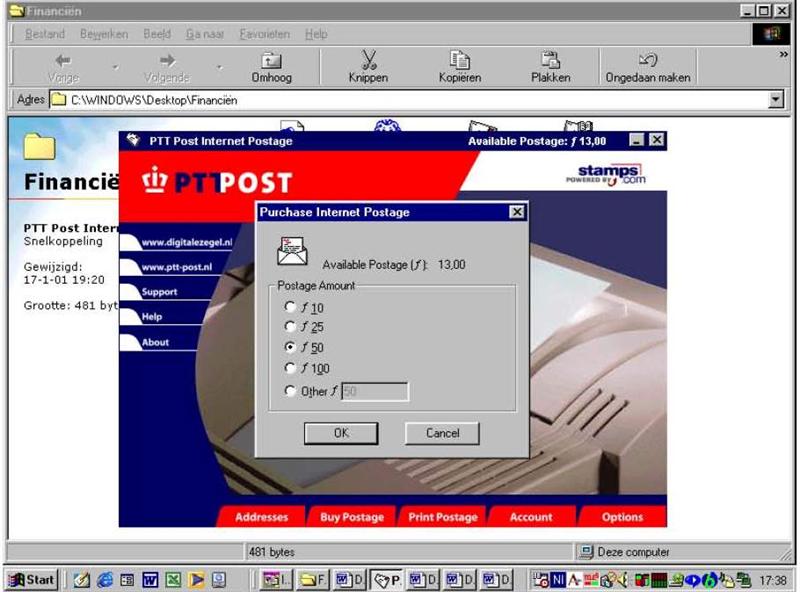
Task: Click the Volgende forward arrow
Action: pos(167,61)
